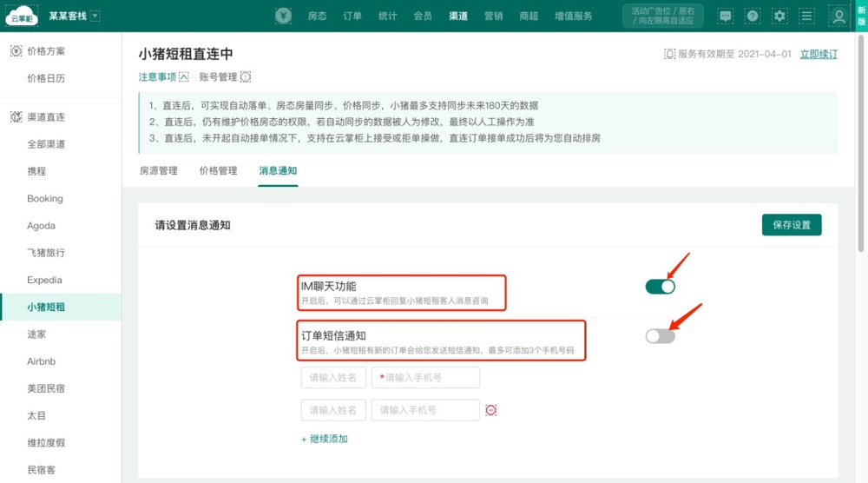This screenshot has height=483, width=868.
Task: Open the settings gear icon
Action: tap(779, 16)
